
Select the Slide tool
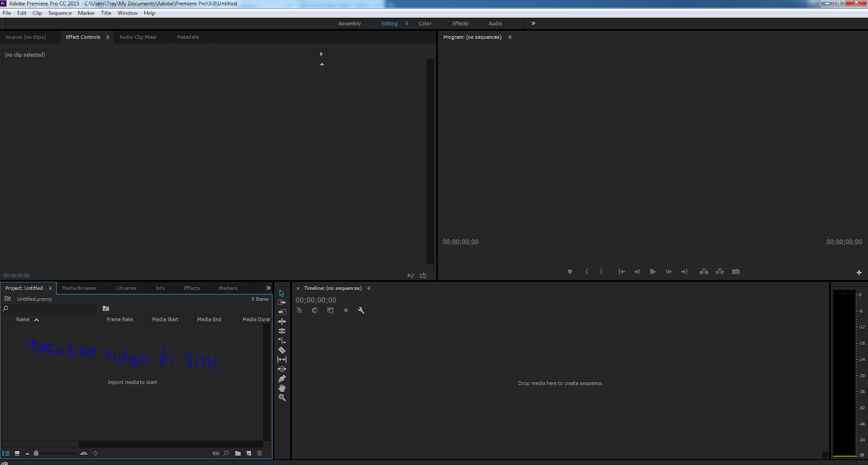282,369
